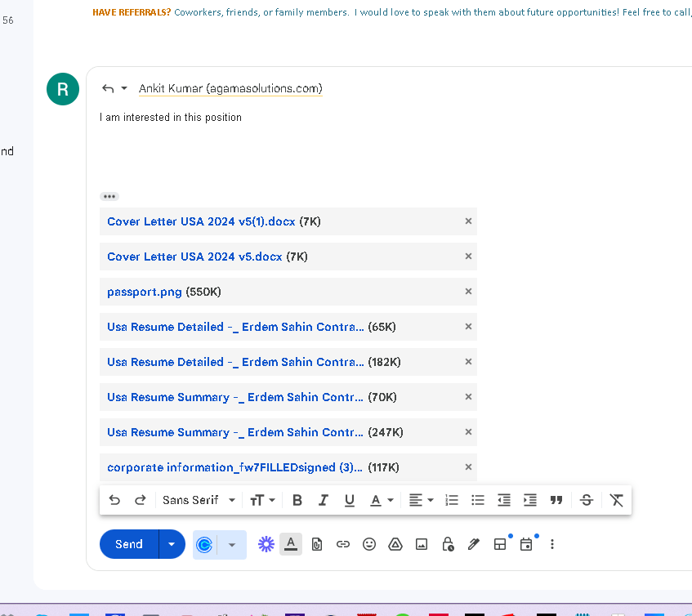This screenshot has height=616, width=692.
Task: Remove the 70K Usa Resume Summary attachment
Action: [x=468, y=397]
